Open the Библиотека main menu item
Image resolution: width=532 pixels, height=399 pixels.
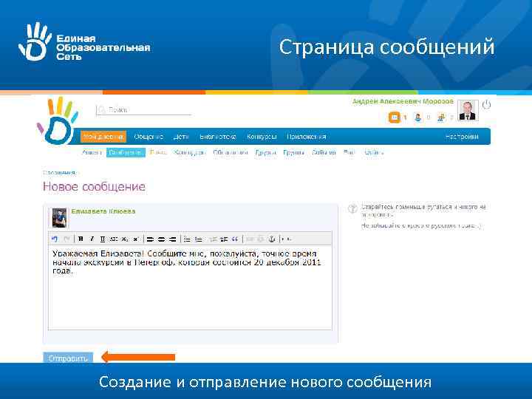pyautogui.click(x=217, y=137)
